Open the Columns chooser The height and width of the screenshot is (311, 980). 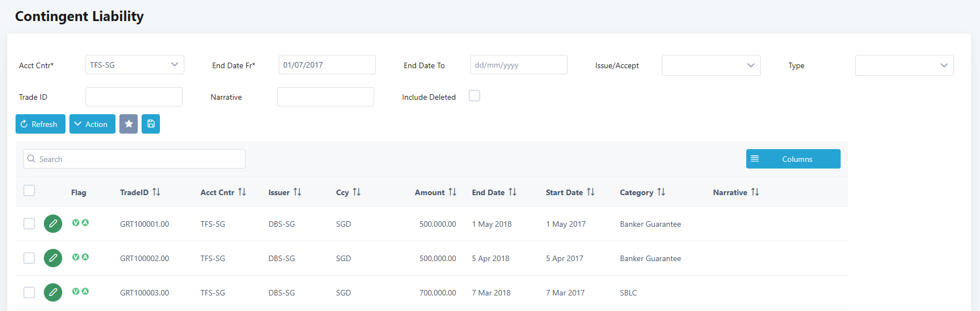(x=793, y=159)
